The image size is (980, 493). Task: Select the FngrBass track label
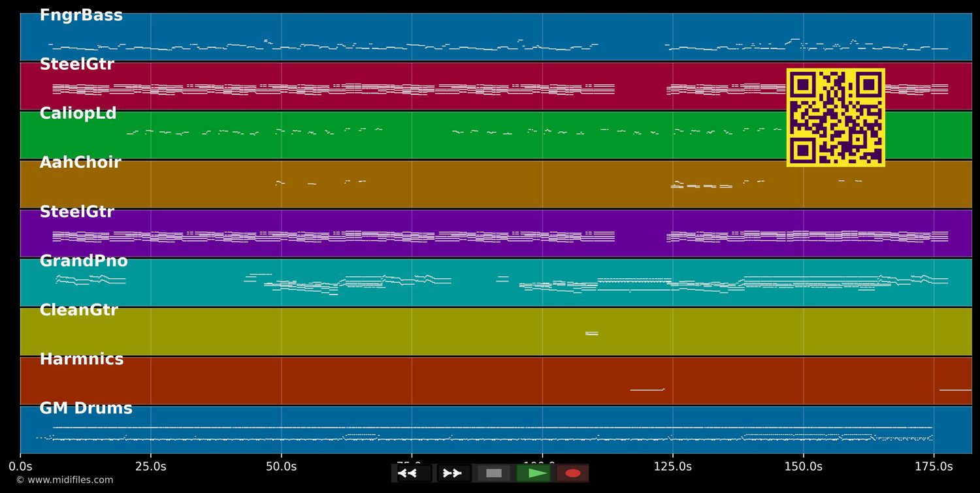pos(81,16)
